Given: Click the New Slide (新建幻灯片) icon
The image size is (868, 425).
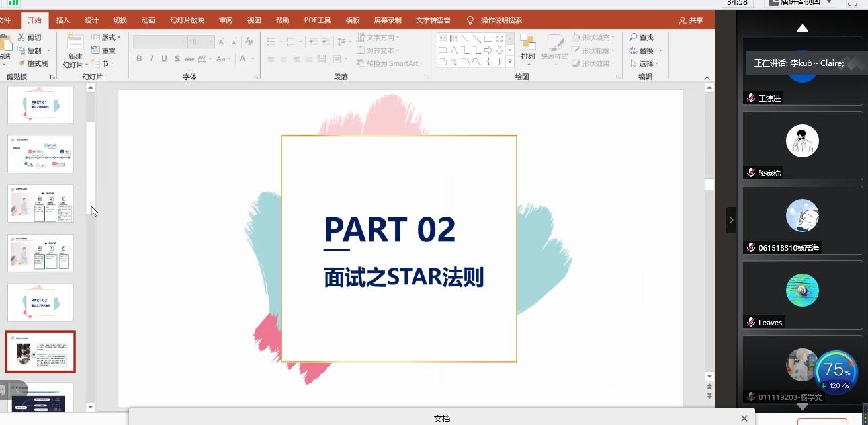Looking at the screenshot, I should [75, 42].
